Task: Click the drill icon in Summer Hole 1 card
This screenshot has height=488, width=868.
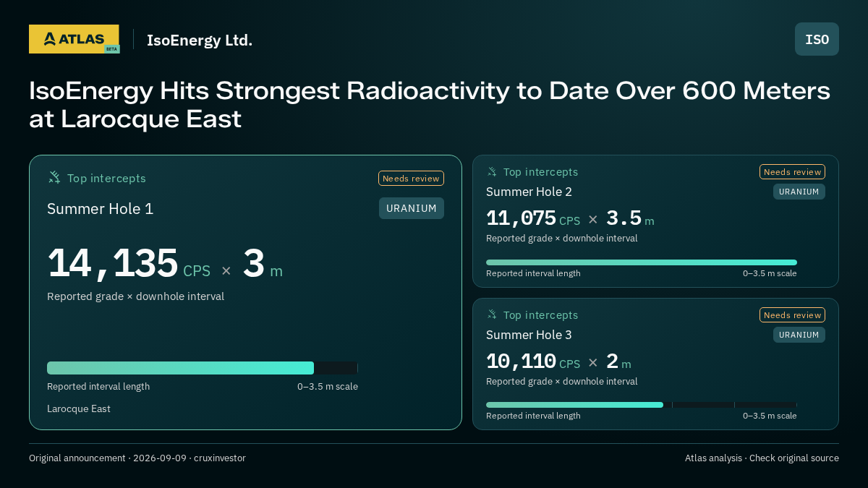Action: click(54, 177)
